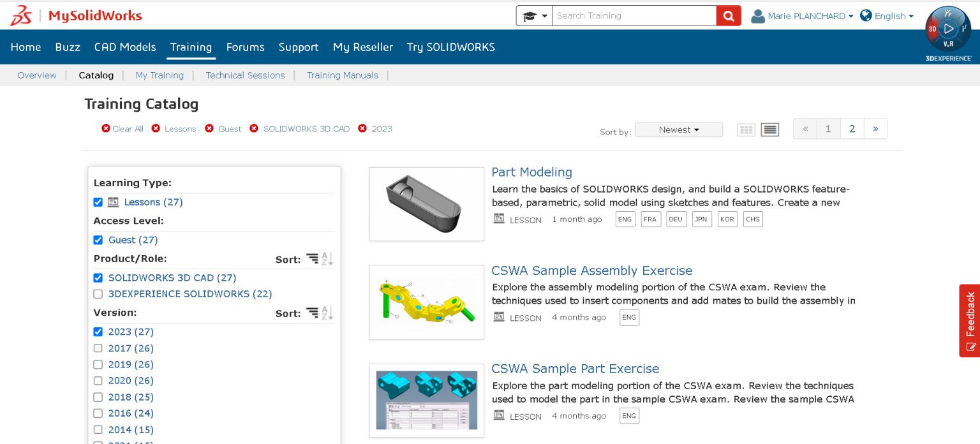Open the Newest sort dropdown
This screenshot has width=980, height=444.
[x=678, y=129]
